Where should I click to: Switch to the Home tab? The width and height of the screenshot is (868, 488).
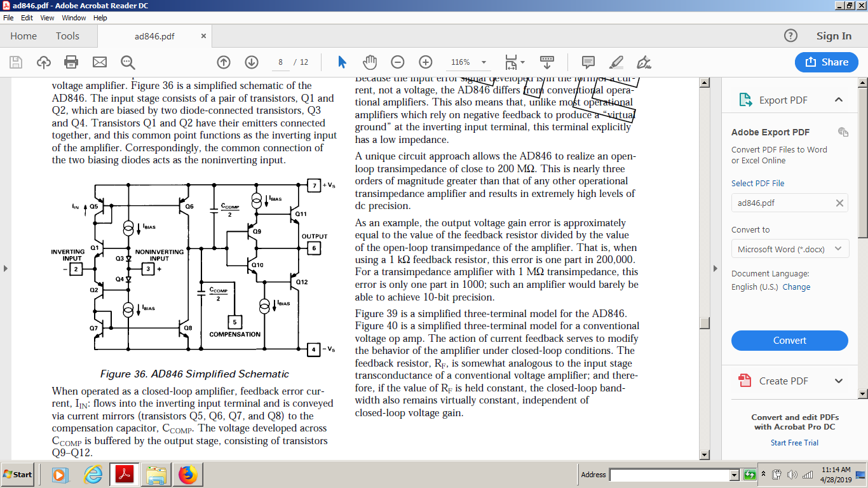pos(24,36)
